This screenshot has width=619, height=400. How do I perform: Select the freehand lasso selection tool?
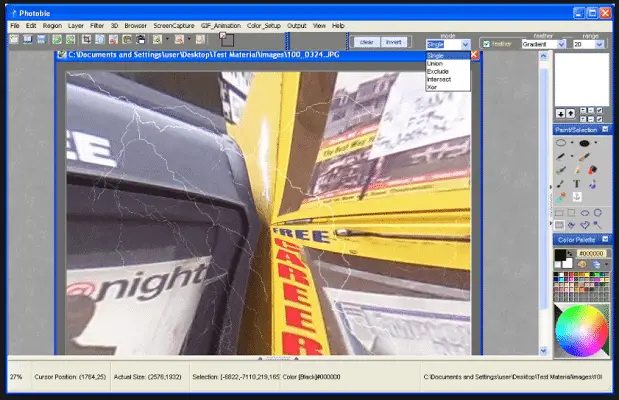[x=571, y=225]
